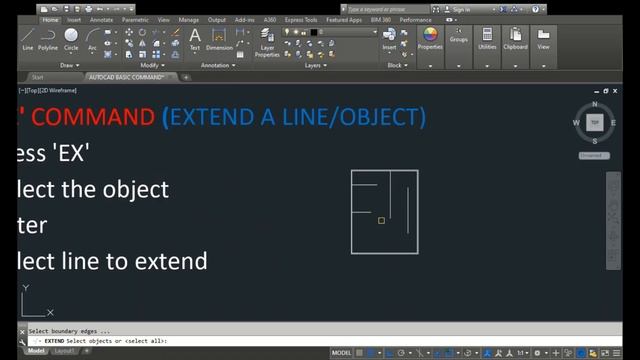Image resolution: width=640 pixels, height=360 pixels.
Task: Toggle hardware acceleration blue circle icon
Action: (581, 353)
